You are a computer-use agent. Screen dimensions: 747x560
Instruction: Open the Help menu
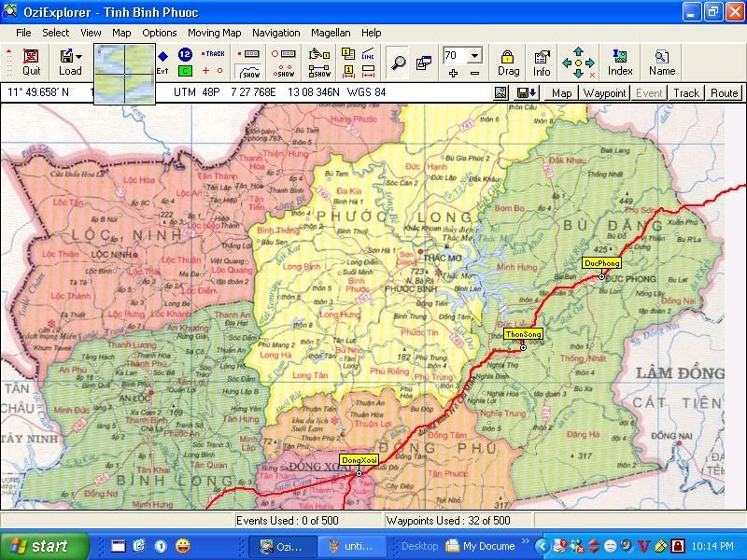click(x=371, y=33)
